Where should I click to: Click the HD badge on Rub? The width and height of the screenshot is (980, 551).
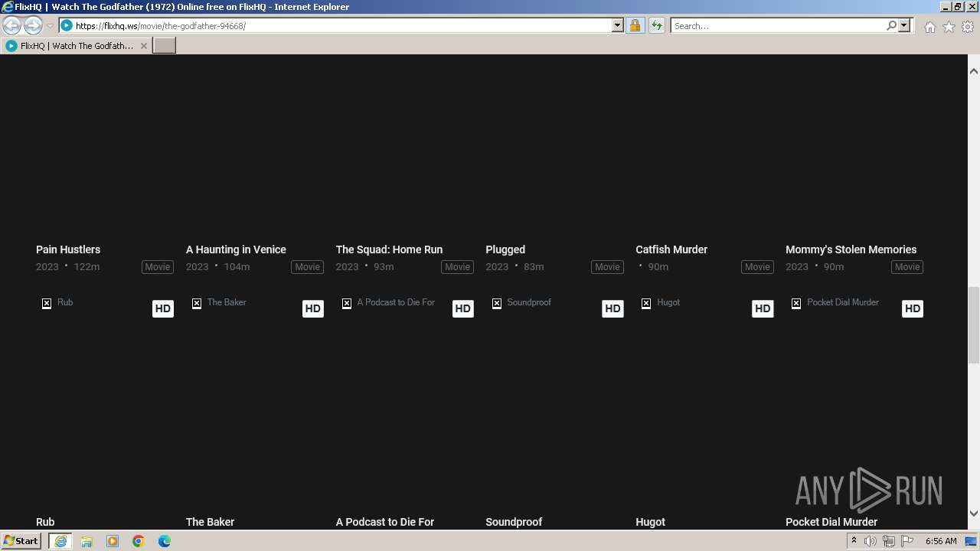tap(163, 308)
